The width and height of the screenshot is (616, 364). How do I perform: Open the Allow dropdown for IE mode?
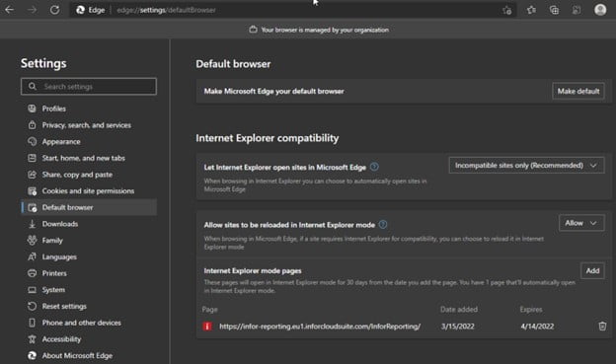click(x=581, y=223)
